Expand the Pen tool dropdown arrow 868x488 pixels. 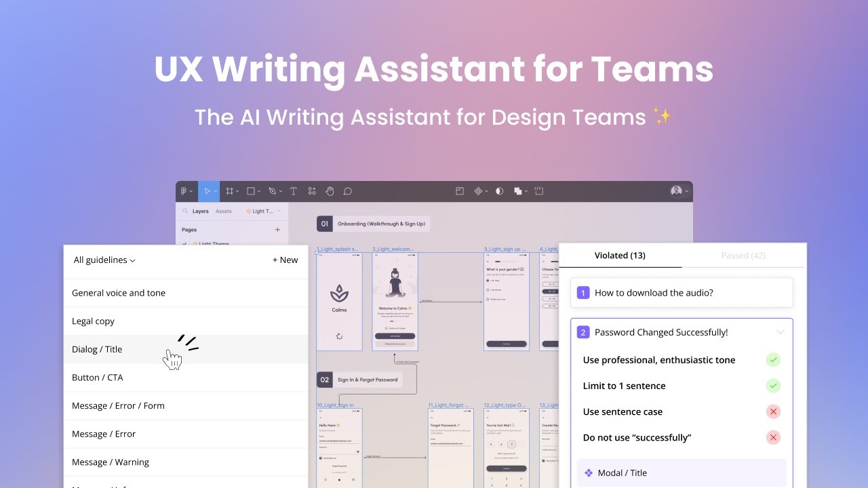[279, 192]
